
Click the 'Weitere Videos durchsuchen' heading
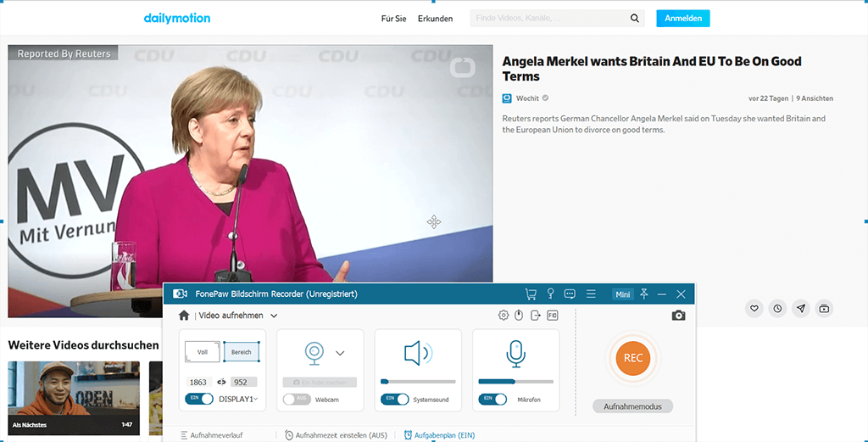84,345
